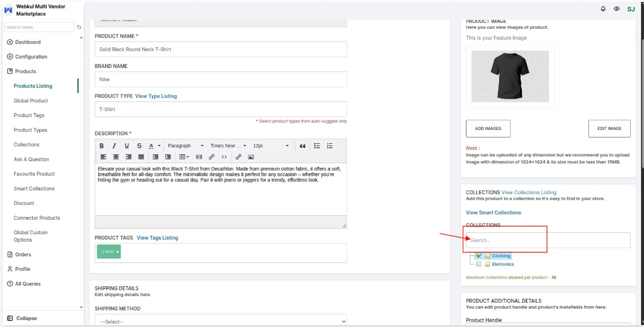
Task: Open the text color picker arrow
Action: coord(159,146)
